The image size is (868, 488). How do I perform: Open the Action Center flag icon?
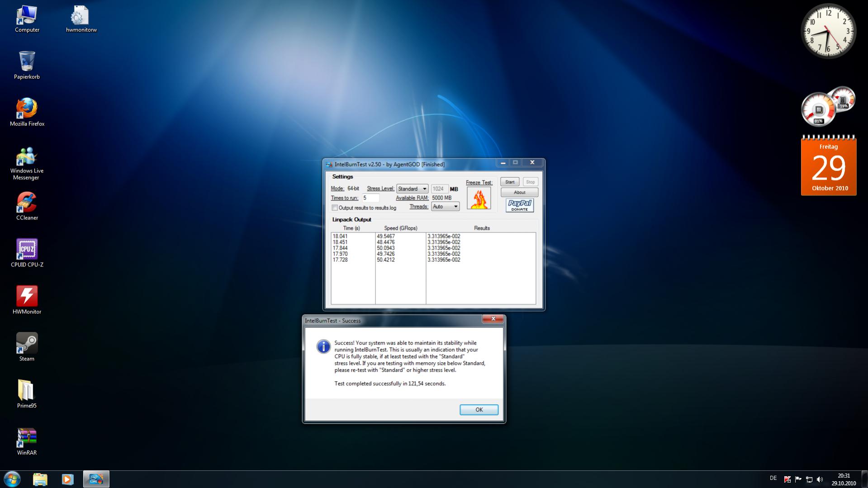coord(798,479)
